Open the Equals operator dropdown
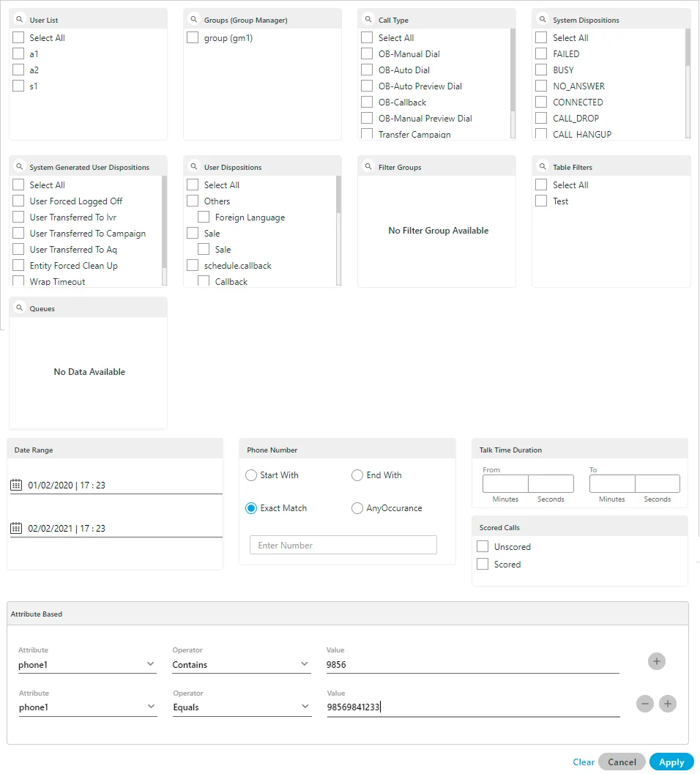 pos(242,707)
